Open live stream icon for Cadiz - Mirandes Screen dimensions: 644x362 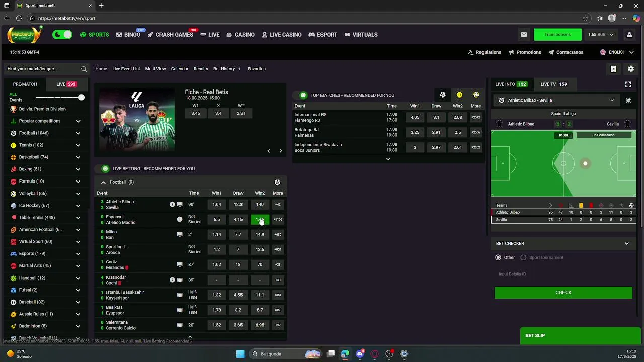coord(180,264)
